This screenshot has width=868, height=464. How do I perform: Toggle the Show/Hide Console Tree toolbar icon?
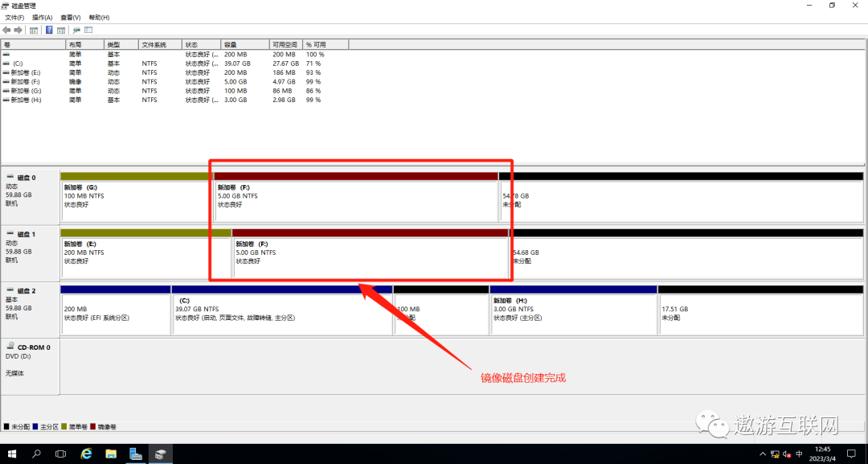[34, 30]
